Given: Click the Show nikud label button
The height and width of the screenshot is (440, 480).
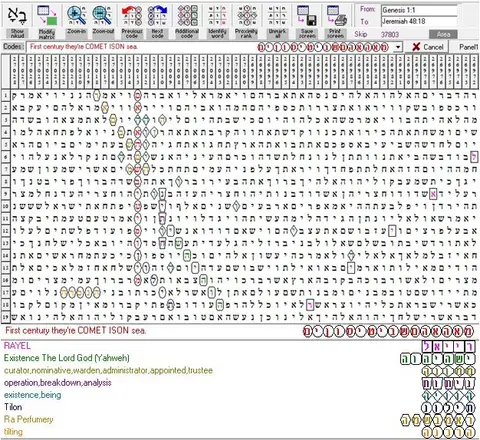Looking at the screenshot, I should pos(17,33).
